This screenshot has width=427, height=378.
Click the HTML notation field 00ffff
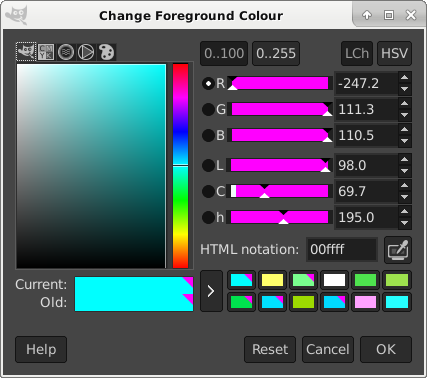pos(342,249)
